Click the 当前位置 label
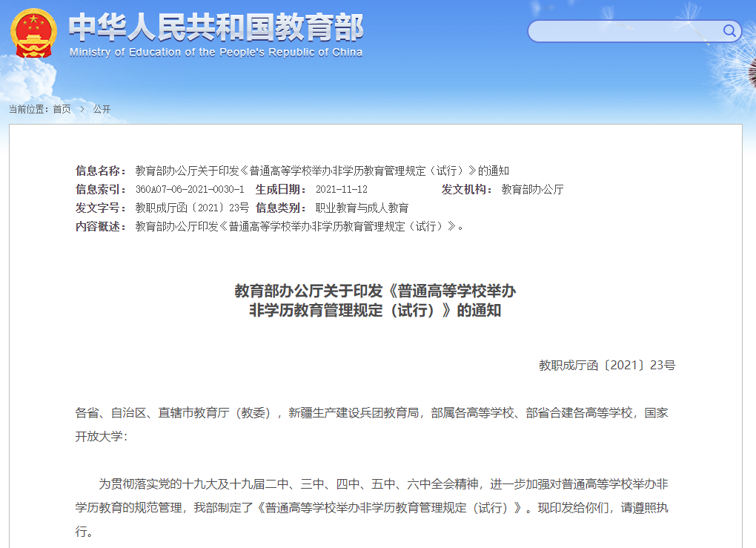Viewport: 756px width, 548px height. [x=28, y=109]
